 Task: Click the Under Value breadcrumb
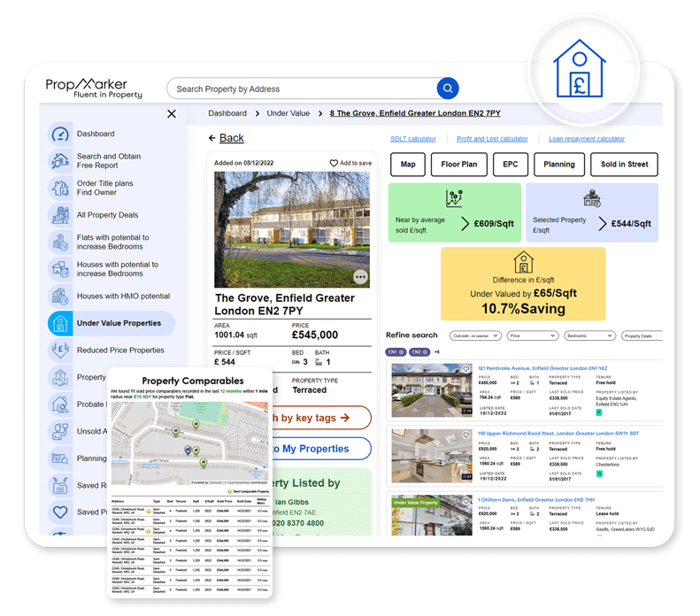tap(288, 113)
